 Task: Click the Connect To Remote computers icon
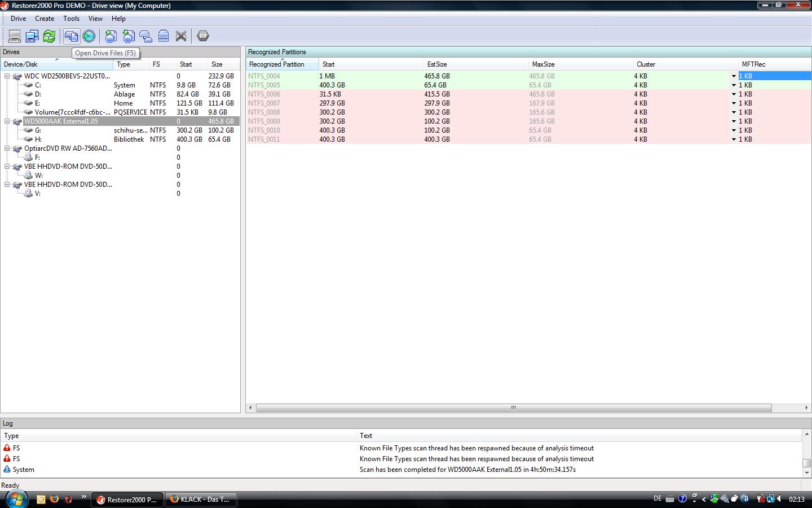point(32,36)
